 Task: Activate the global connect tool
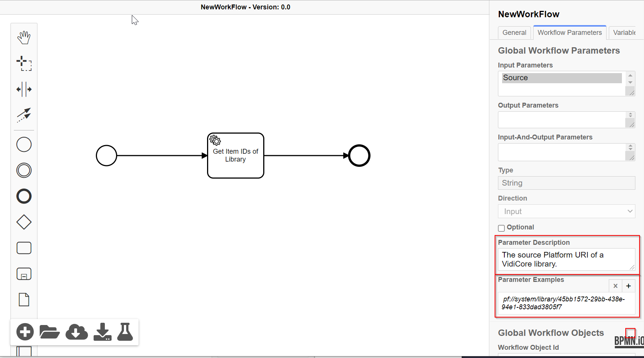click(x=24, y=115)
